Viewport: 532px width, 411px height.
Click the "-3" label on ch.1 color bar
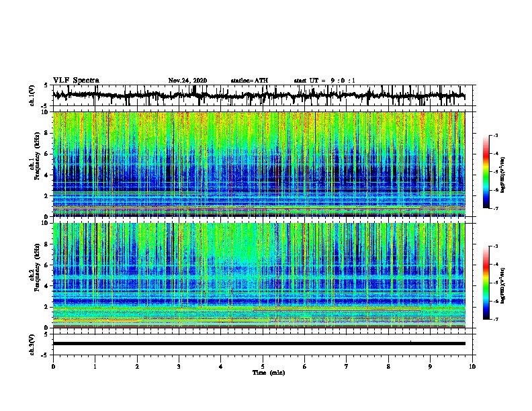(x=495, y=135)
